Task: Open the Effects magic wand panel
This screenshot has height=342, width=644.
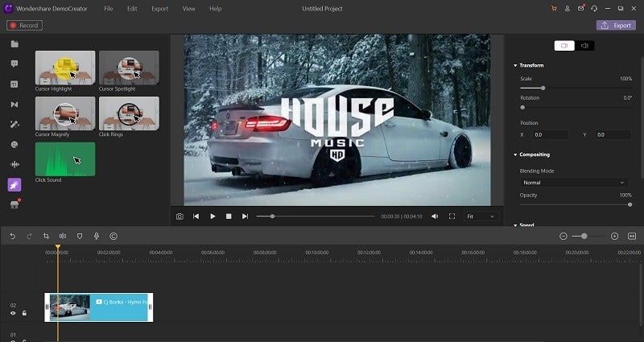Action: click(14, 125)
